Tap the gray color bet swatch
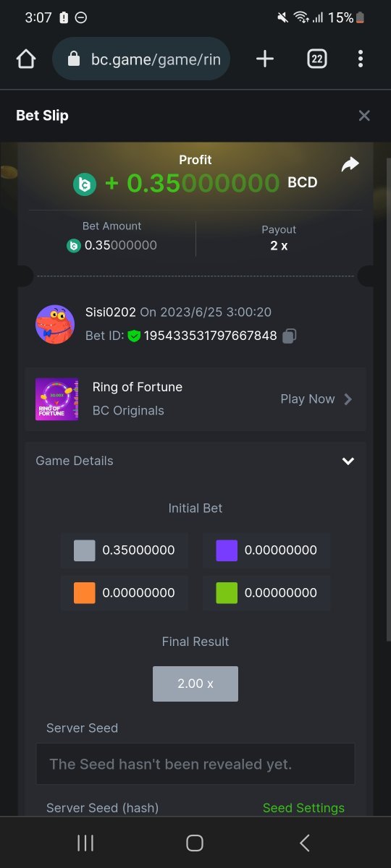391x868 pixels. point(85,550)
